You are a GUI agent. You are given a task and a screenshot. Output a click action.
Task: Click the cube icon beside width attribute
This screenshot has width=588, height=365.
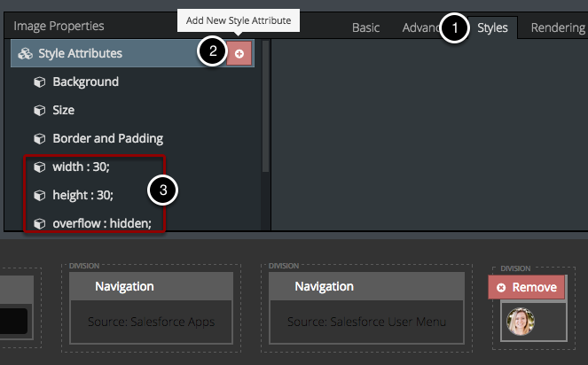[x=39, y=167]
